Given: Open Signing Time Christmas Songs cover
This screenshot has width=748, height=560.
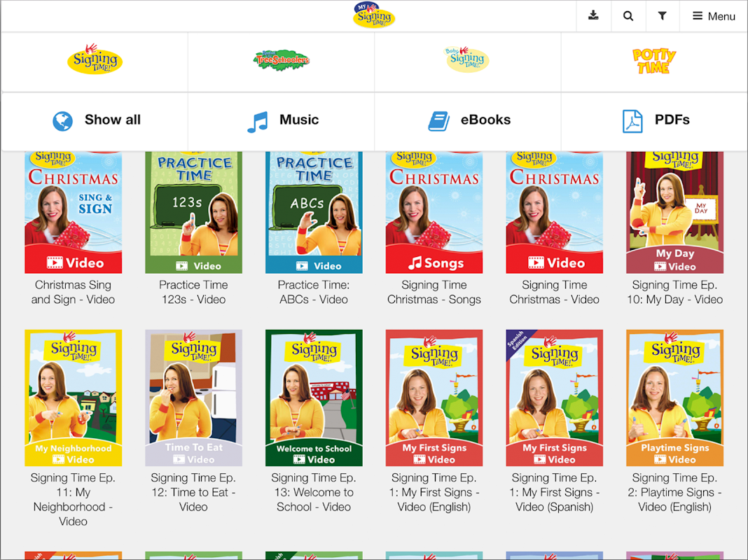Looking at the screenshot, I should click(434, 213).
